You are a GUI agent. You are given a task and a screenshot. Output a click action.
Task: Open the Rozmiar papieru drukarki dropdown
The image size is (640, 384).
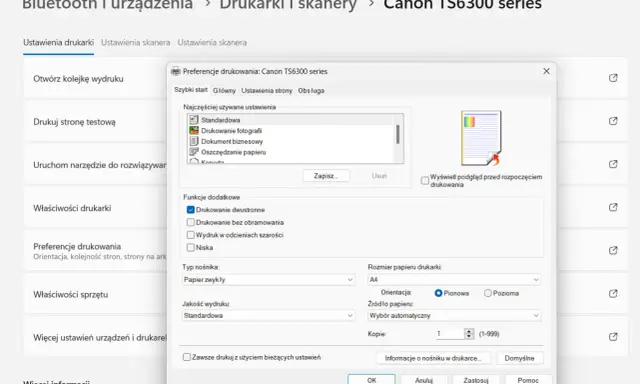454,280
